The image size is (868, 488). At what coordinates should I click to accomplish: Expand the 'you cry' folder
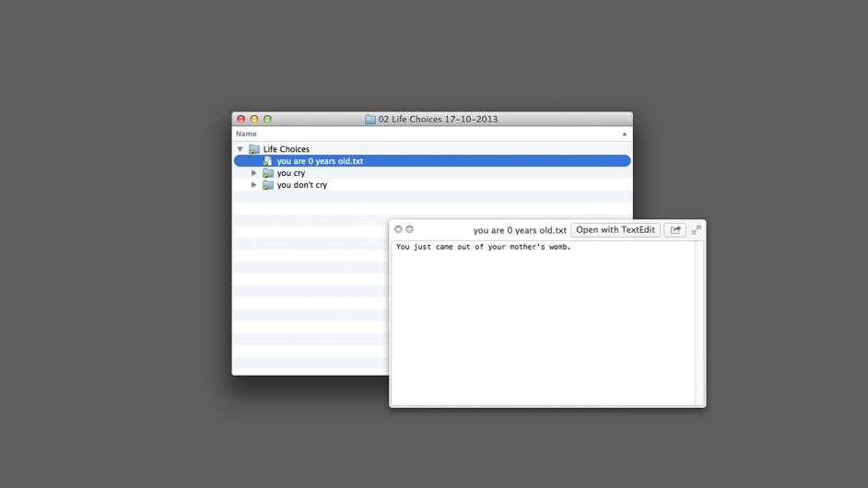(x=254, y=173)
